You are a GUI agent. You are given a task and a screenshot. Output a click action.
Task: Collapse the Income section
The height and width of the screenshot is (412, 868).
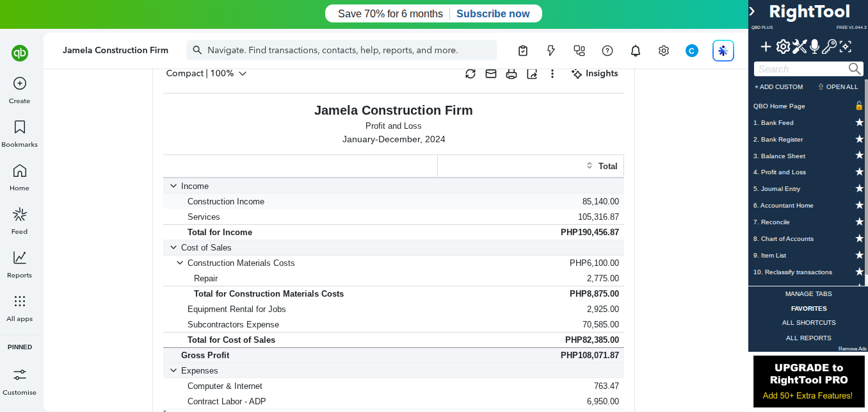pyautogui.click(x=173, y=186)
